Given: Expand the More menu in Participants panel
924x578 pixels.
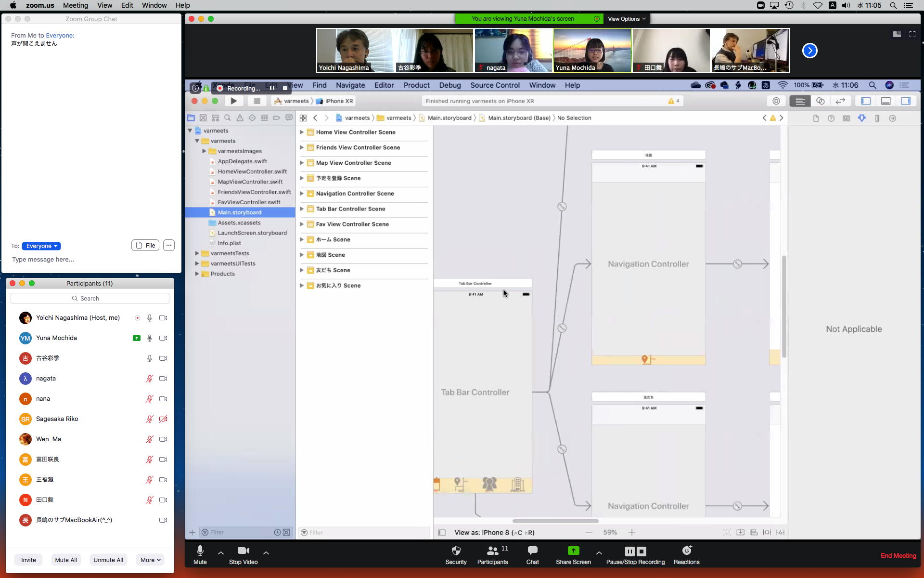Looking at the screenshot, I should pos(151,560).
